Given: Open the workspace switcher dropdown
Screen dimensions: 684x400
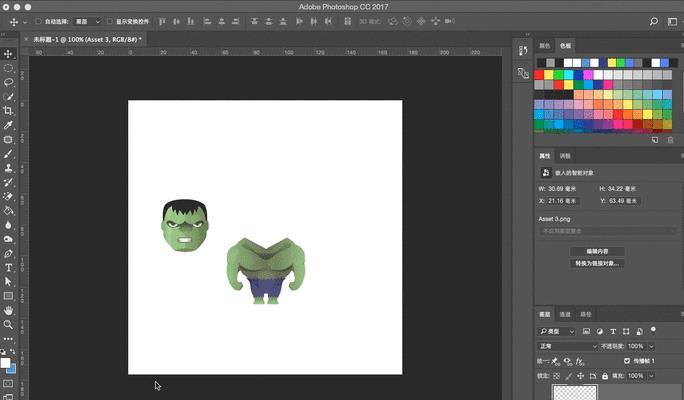Looking at the screenshot, I should (672, 21).
